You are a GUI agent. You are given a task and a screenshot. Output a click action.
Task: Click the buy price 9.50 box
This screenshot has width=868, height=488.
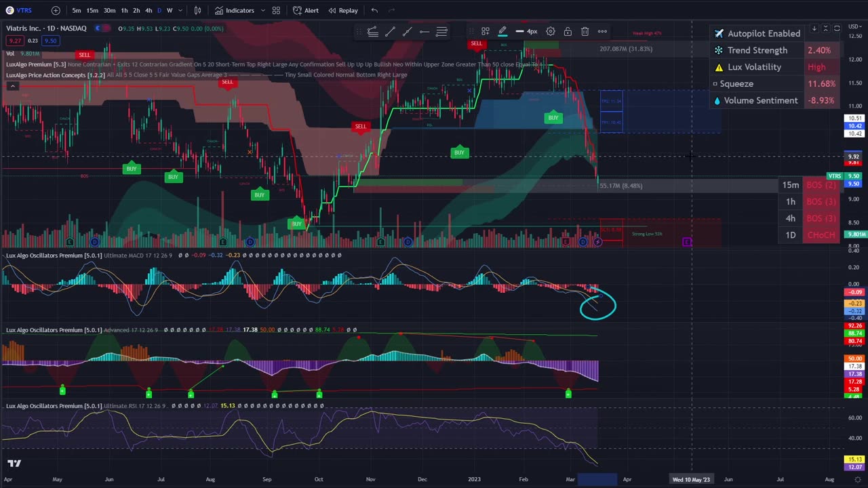51,41
